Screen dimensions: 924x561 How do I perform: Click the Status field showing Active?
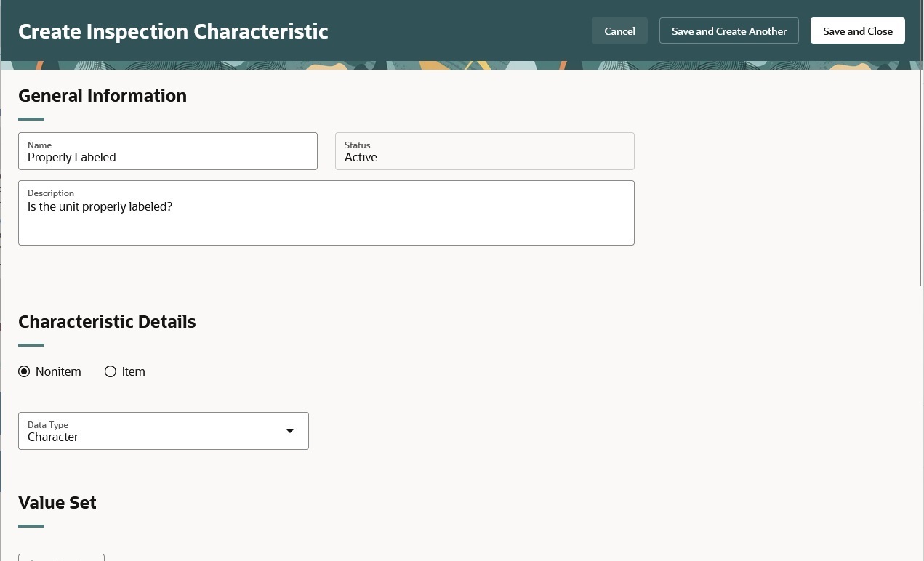point(484,157)
